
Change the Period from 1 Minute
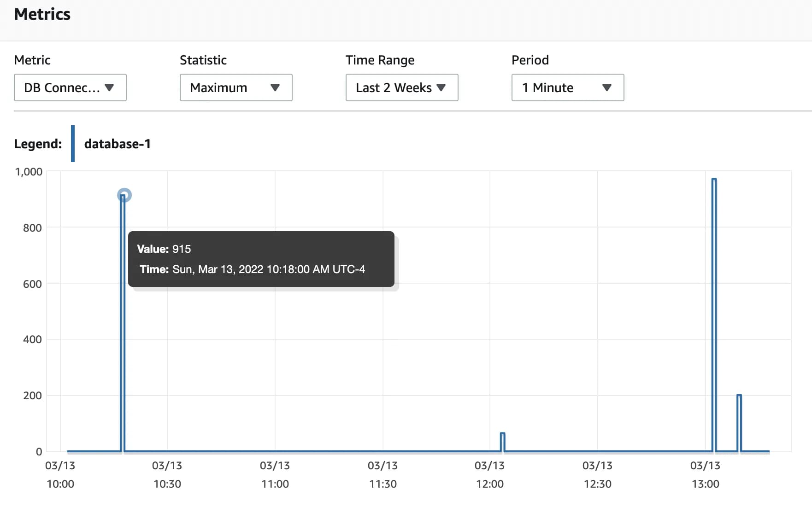pos(568,87)
